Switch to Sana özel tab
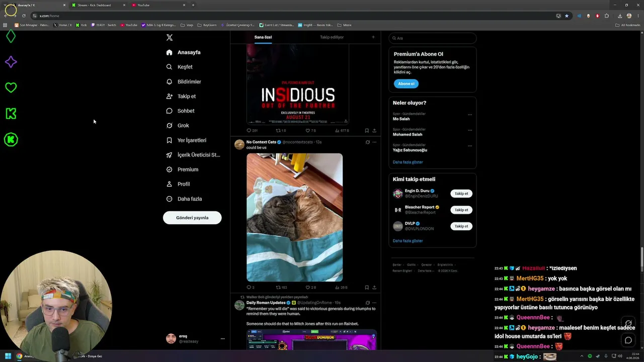 [x=263, y=37]
